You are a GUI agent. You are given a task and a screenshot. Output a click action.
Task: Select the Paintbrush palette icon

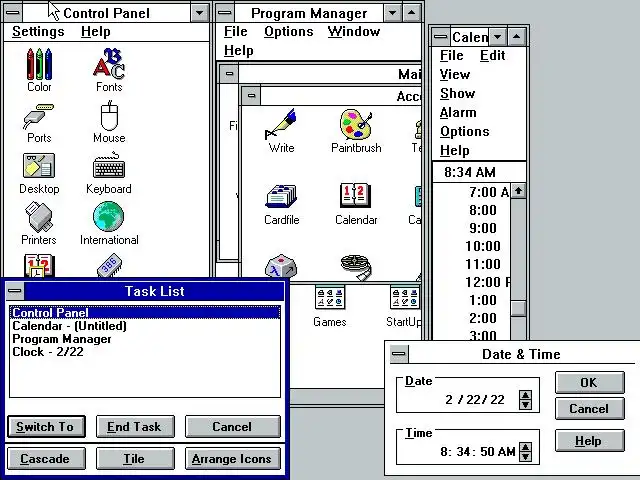click(x=356, y=131)
